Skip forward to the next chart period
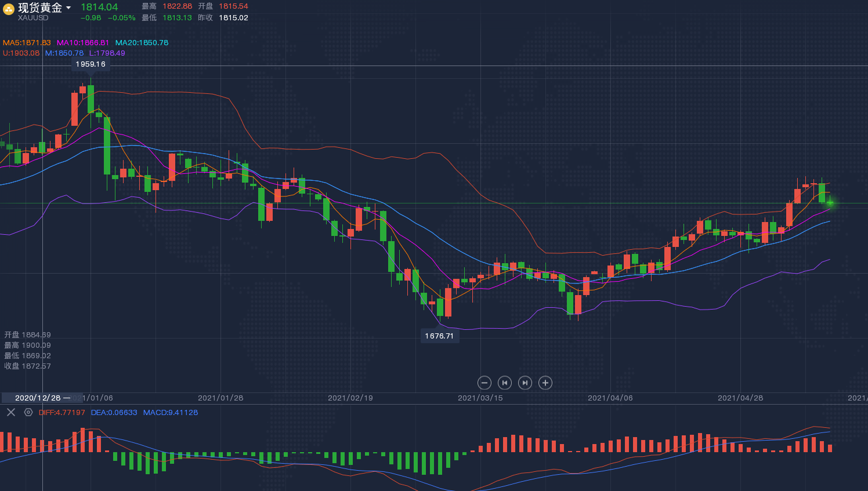 click(525, 383)
